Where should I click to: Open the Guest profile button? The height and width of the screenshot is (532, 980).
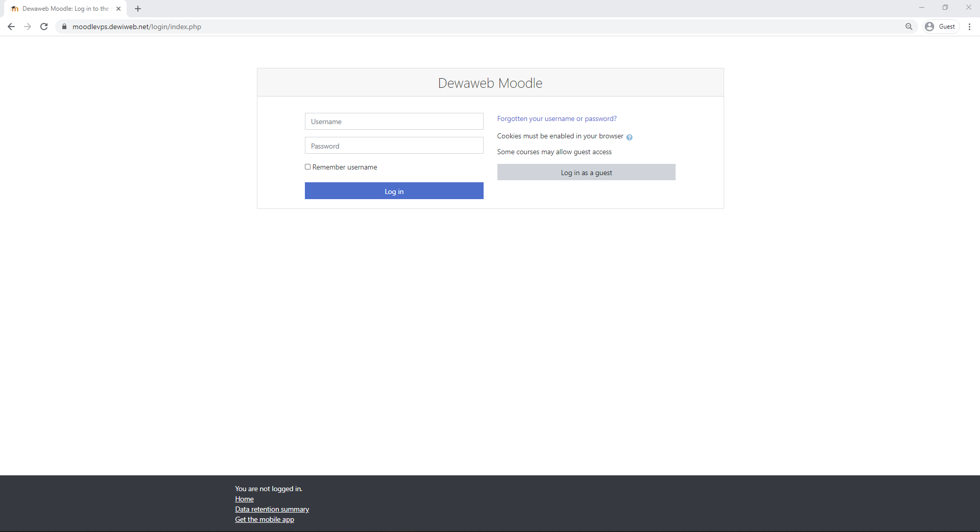coord(941,27)
